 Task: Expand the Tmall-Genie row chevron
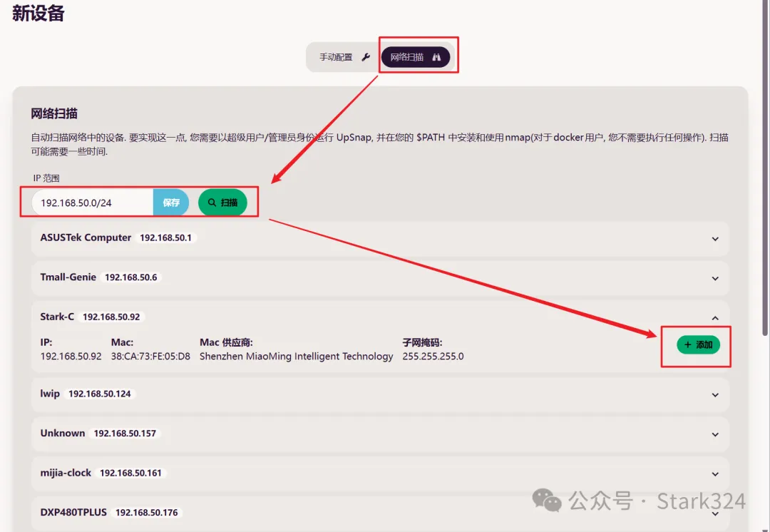click(715, 279)
